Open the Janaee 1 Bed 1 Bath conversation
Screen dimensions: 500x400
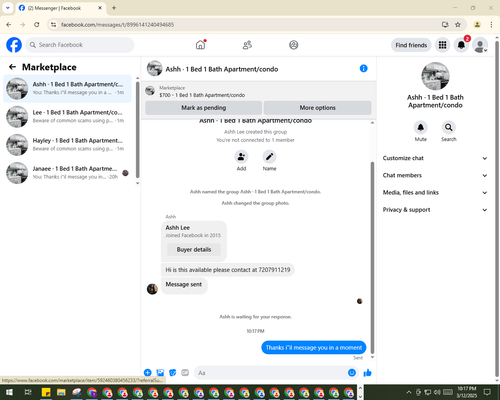tap(68, 173)
